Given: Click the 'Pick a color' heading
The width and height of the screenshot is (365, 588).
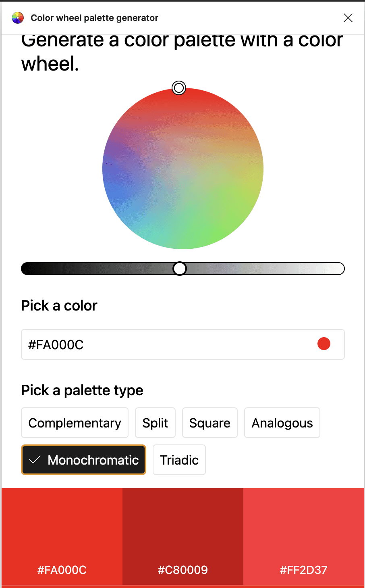Looking at the screenshot, I should [59, 306].
